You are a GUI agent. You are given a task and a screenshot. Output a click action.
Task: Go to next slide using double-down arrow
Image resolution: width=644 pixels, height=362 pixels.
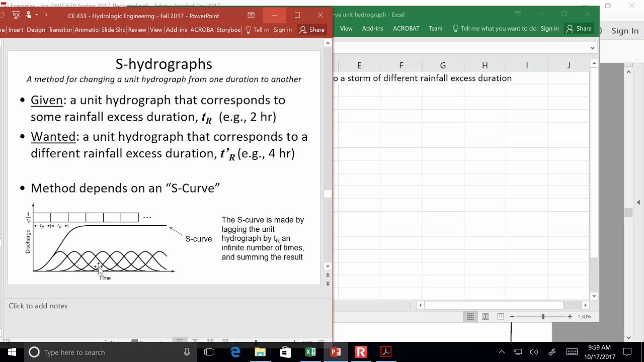point(328,284)
